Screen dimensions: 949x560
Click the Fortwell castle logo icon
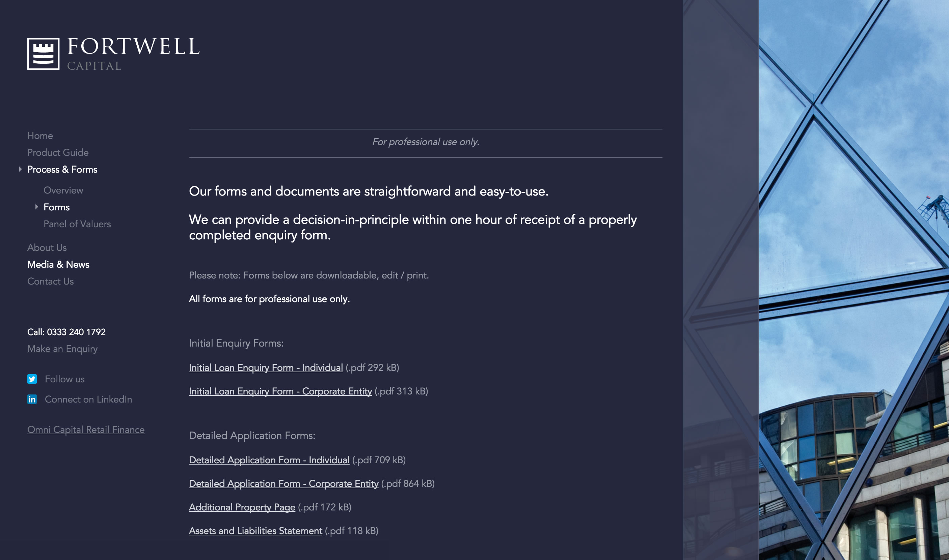(44, 54)
